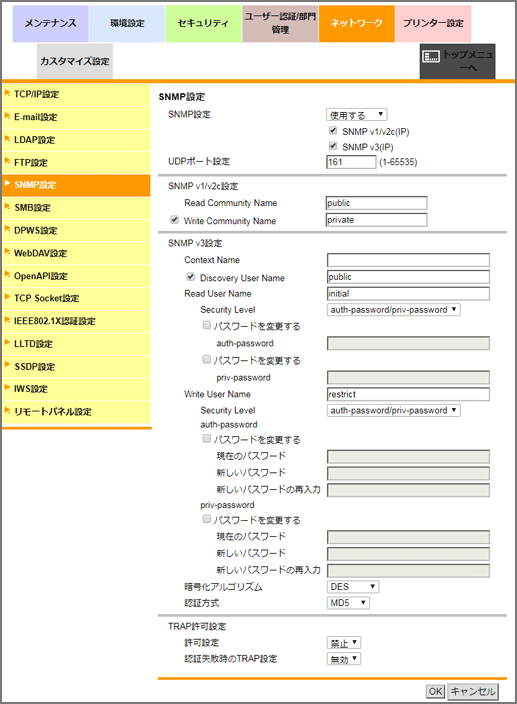
Task: Open Read User Security Level dropdown
Action: pyautogui.click(x=394, y=310)
